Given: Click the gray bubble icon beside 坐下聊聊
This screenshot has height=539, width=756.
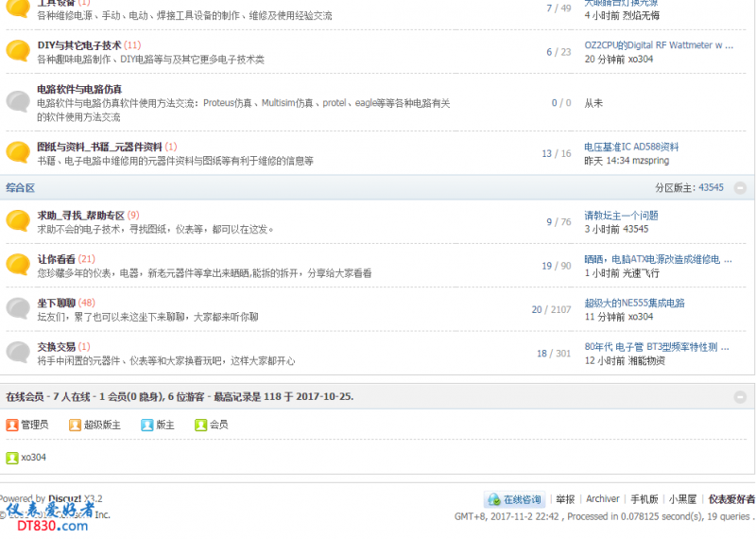Looking at the screenshot, I should click(18, 309).
